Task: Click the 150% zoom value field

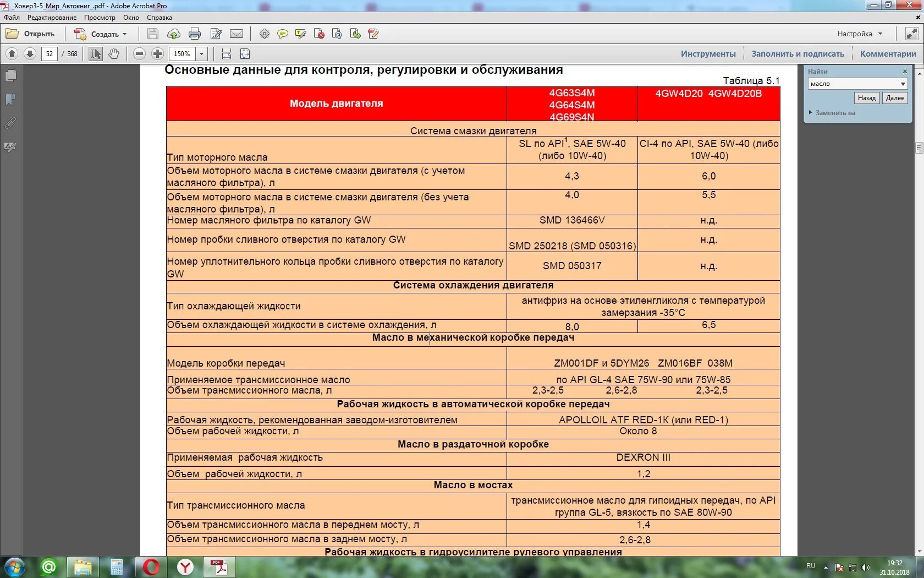Action: (x=183, y=54)
